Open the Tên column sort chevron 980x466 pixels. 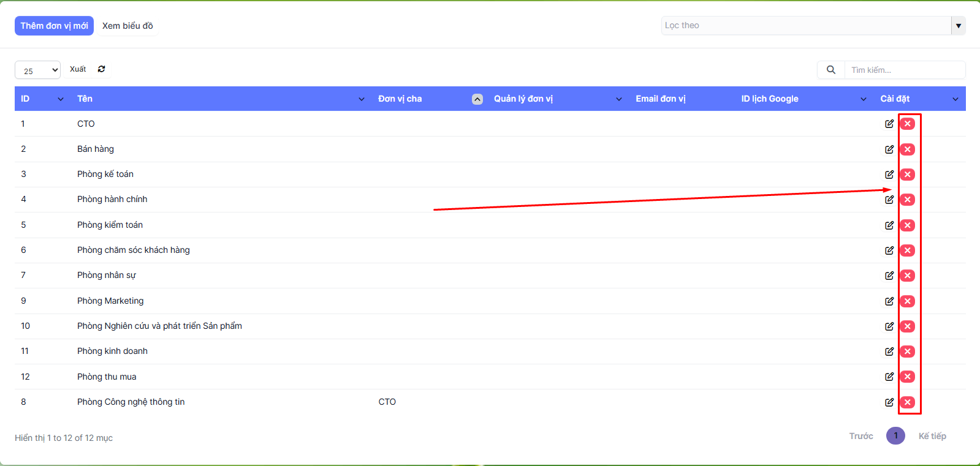click(362, 99)
